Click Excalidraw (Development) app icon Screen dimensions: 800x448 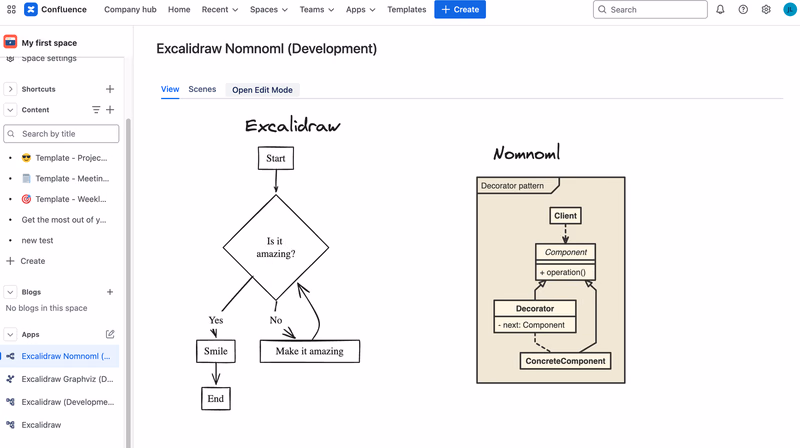click(x=10, y=402)
